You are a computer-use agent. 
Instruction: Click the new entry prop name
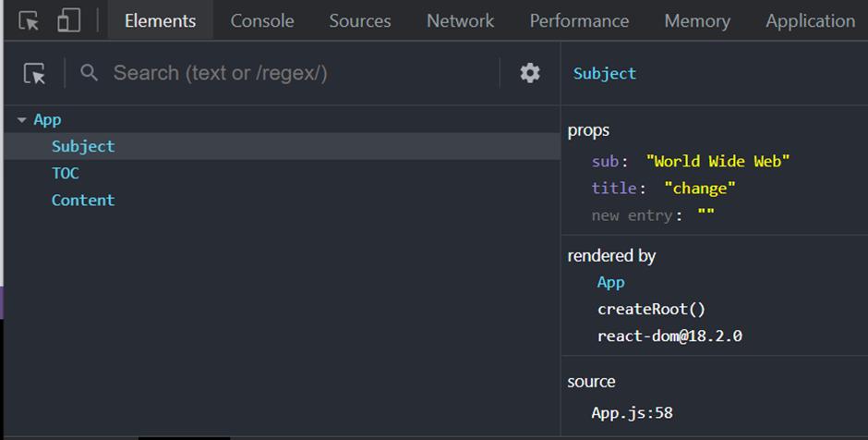click(x=632, y=215)
